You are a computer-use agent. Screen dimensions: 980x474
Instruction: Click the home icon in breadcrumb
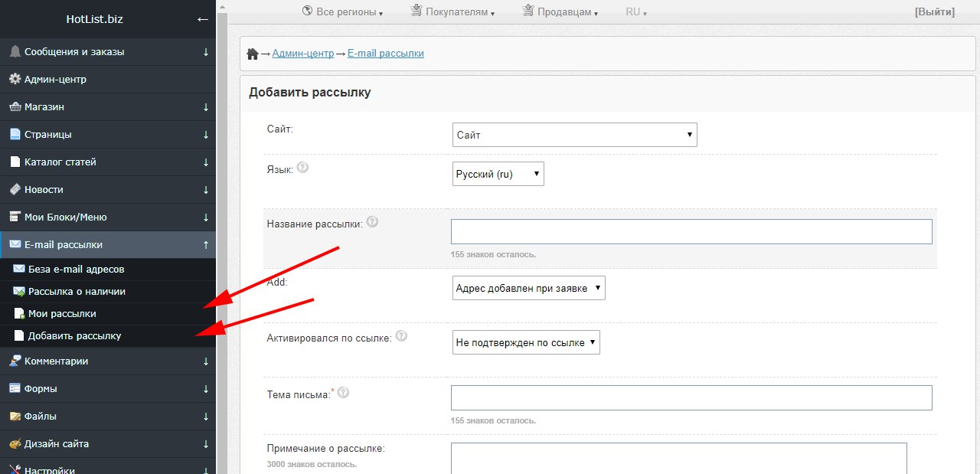click(252, 54)
